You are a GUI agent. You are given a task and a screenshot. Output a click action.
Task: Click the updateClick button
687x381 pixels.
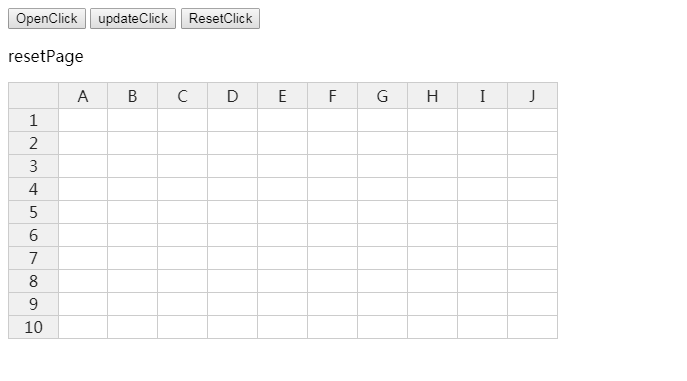133,18
